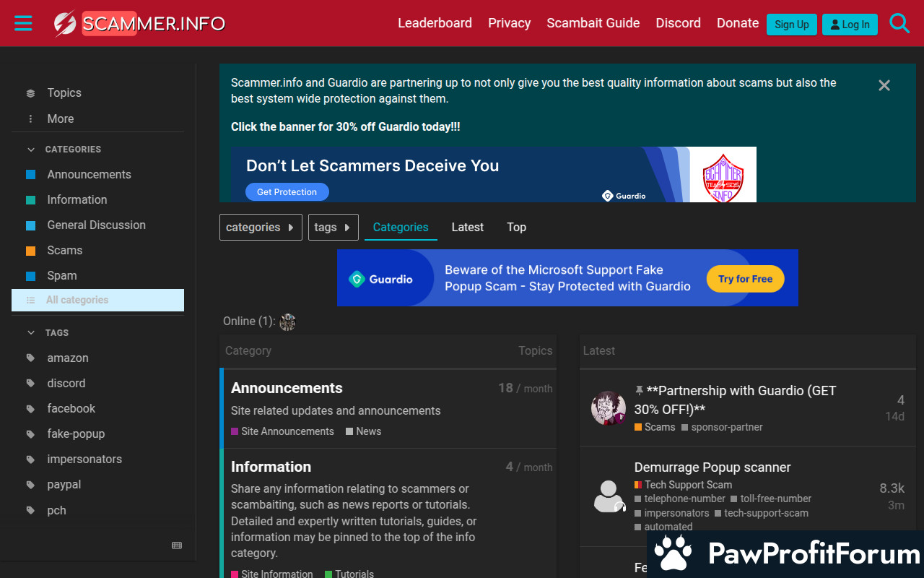Click the Try for Free button
This screenshot has width=924, height=578.
[x=745, y=279]
